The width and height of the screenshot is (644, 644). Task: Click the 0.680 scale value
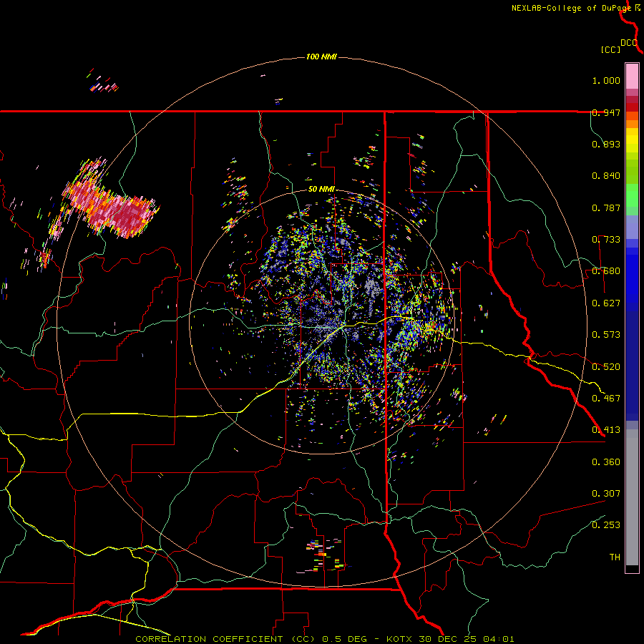click(x=606, y=271)
